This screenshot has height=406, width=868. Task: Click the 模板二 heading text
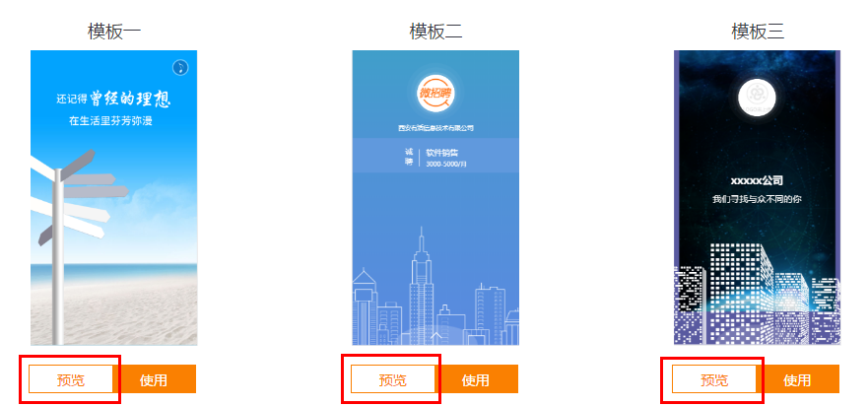click(435, 32)
